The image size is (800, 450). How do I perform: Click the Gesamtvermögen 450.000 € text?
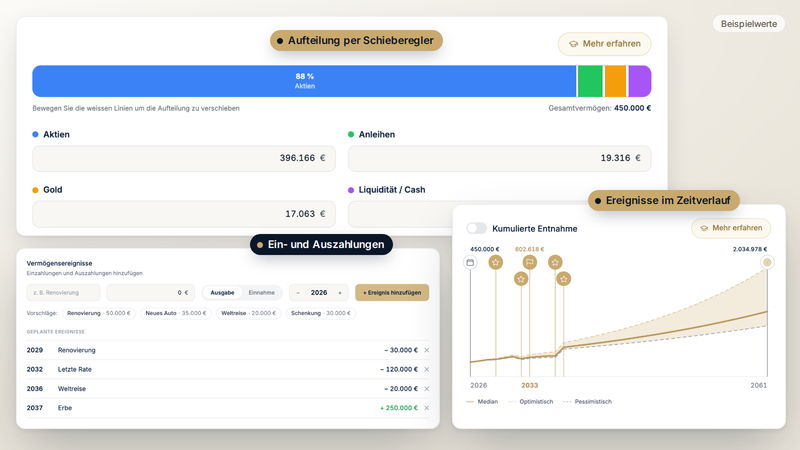tap(599, 108)
